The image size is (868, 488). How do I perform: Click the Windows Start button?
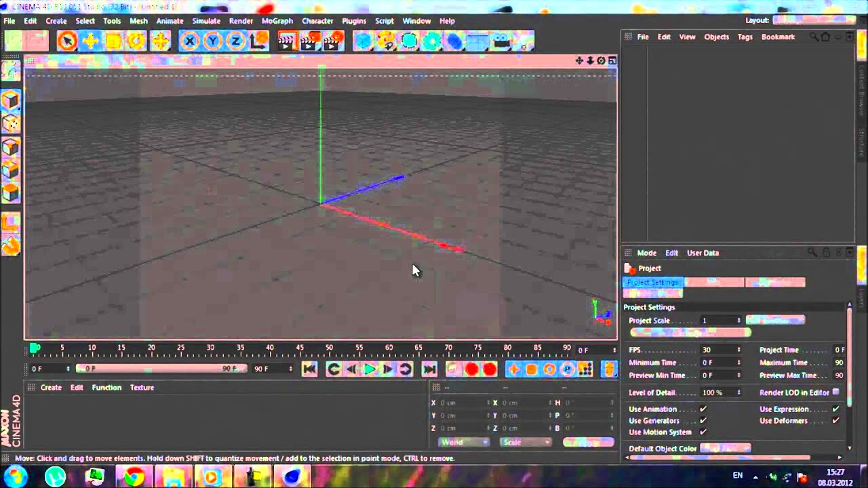(x=15, y=477)
